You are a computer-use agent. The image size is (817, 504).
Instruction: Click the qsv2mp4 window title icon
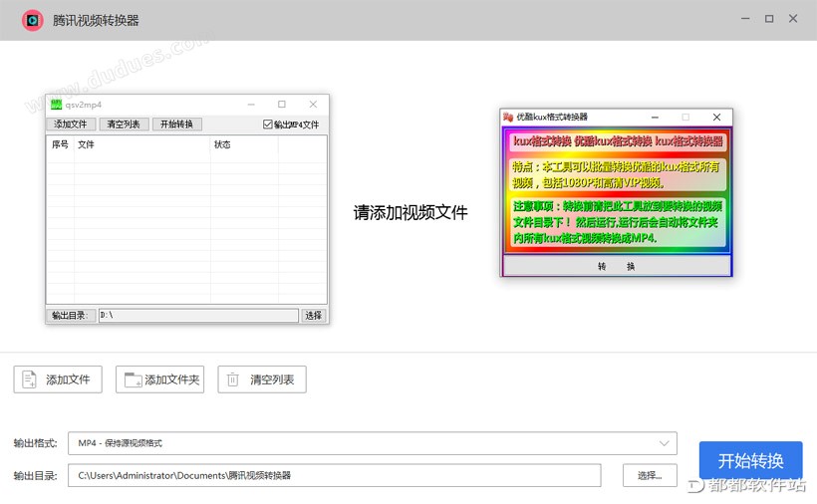point(56,105)
